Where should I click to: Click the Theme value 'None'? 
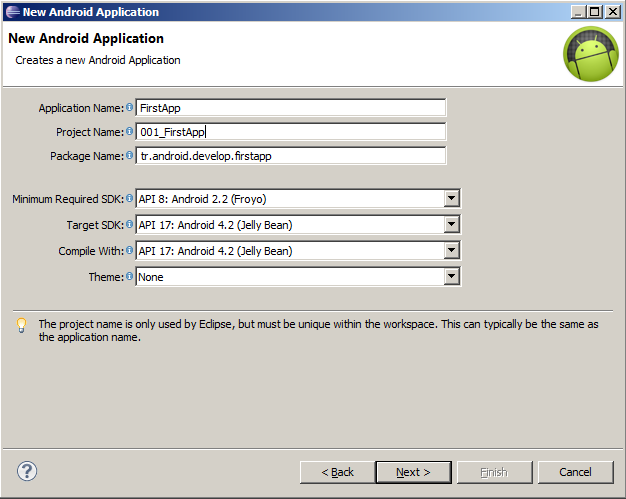151,277
